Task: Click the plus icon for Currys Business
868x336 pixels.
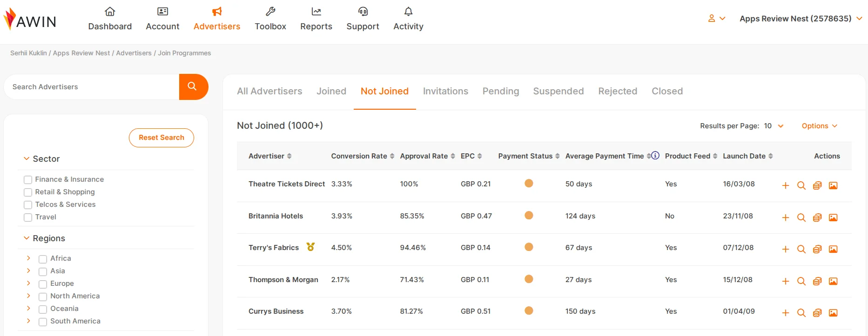Action: 786,313
